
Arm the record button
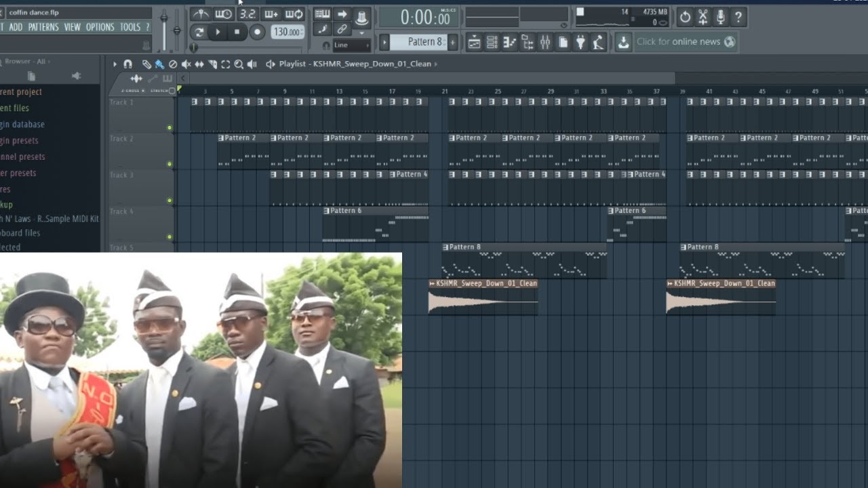point(257,32)
